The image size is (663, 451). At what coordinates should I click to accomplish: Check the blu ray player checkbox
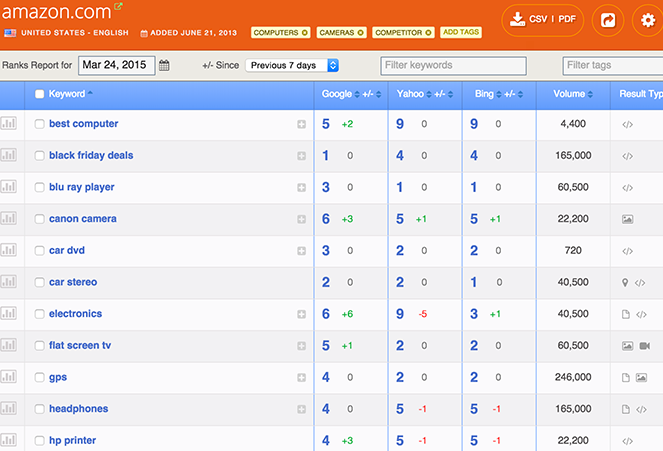[x=39, y=187]
